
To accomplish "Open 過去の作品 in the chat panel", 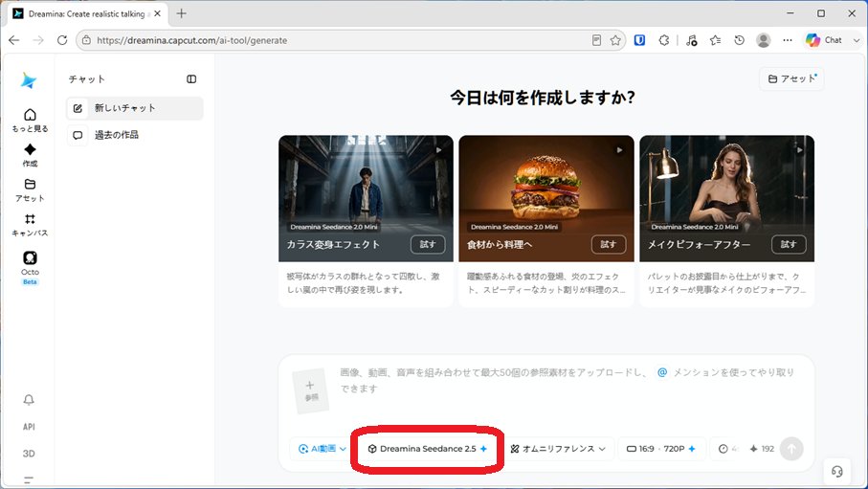I will click(x=135, y=135).
